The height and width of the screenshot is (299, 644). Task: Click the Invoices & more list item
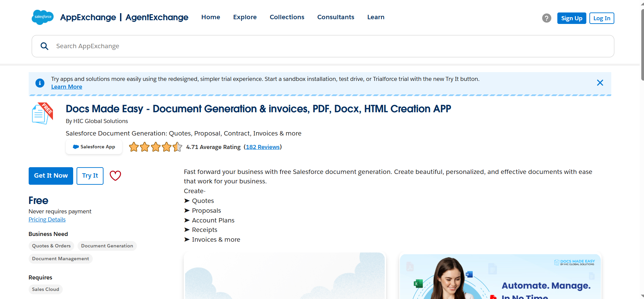[216, 240]
